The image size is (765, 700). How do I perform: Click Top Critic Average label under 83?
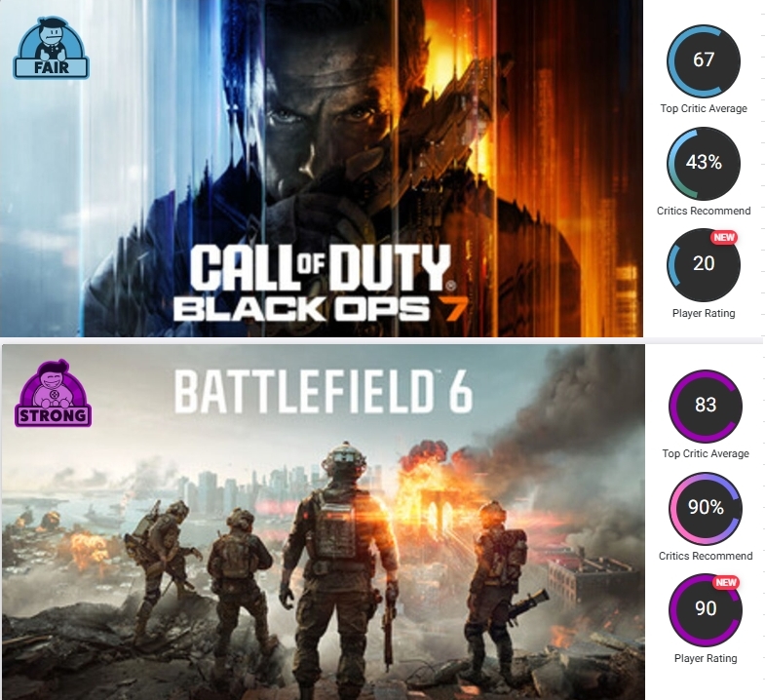(706, 454)
